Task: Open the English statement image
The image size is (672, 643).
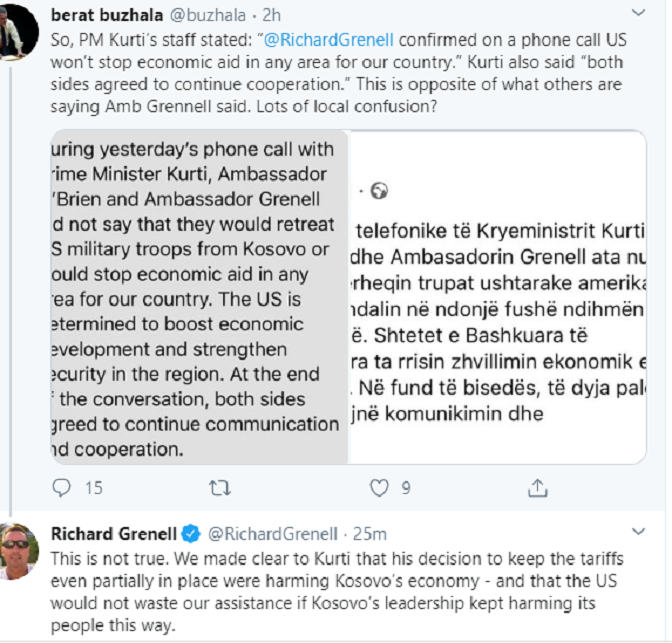Action: [x=197, y=297]
